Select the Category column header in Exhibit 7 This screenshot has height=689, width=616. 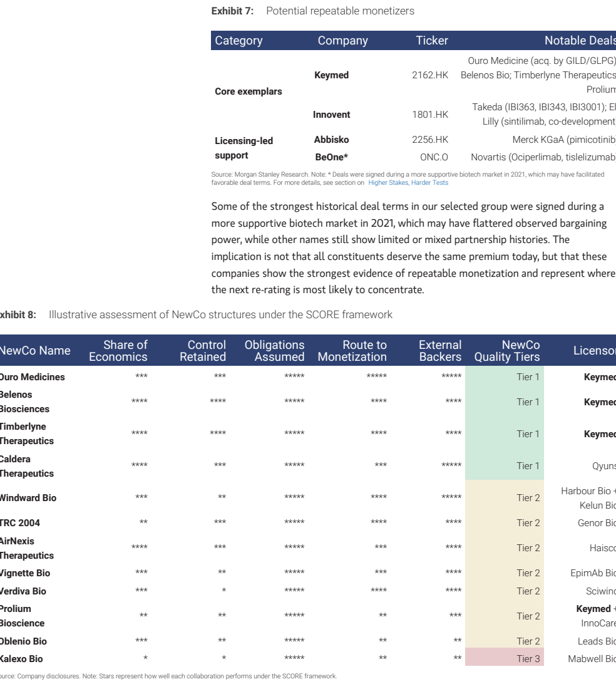point(239,41)
